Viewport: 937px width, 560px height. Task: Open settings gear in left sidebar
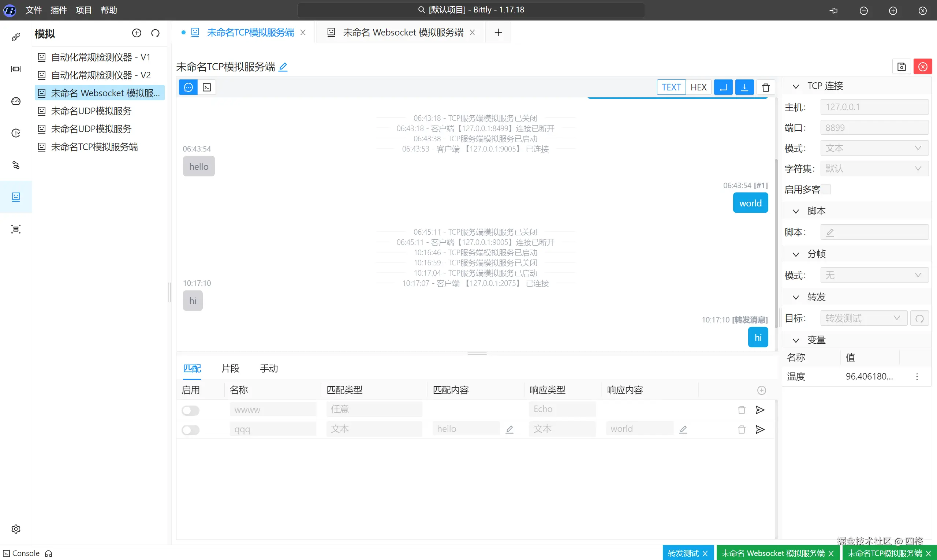[x=16, y=529]
